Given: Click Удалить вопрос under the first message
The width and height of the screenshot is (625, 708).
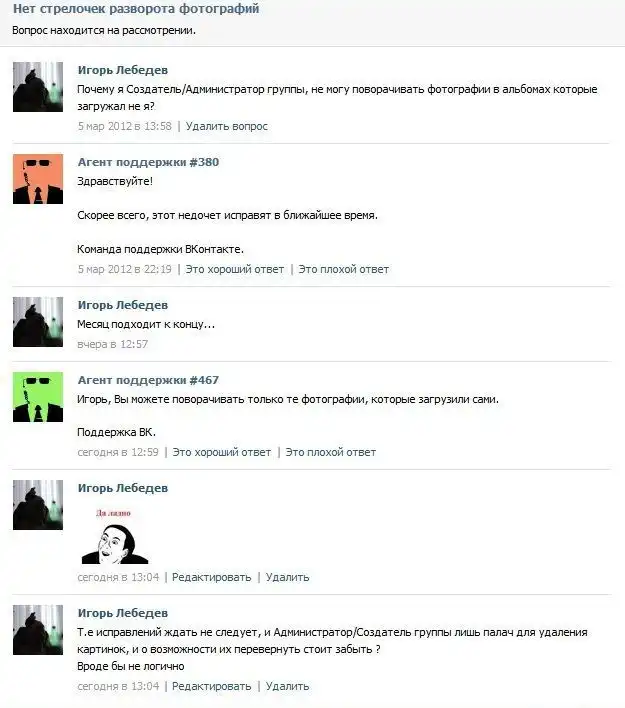Looking at the screenshot, I should (227, 126).
